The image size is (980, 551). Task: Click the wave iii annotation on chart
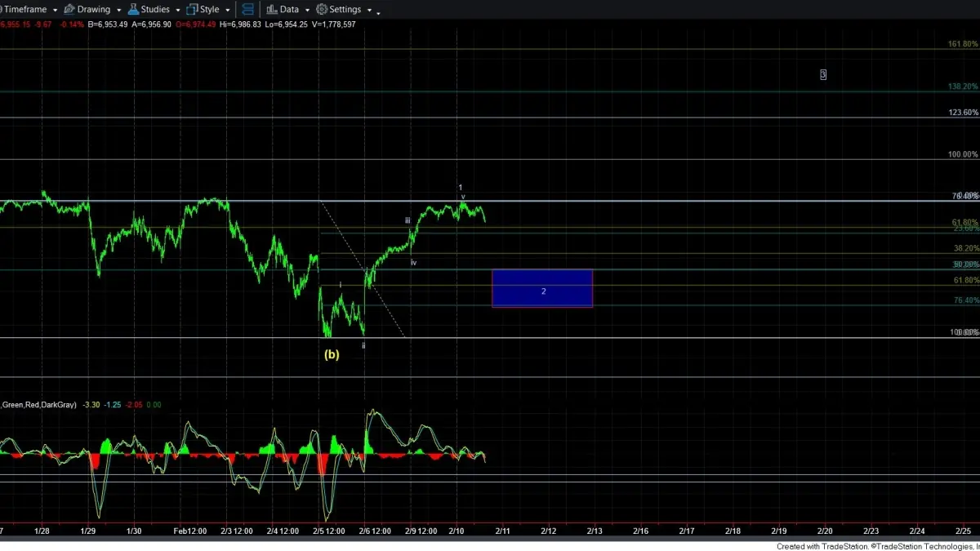[x=408, y=220]
